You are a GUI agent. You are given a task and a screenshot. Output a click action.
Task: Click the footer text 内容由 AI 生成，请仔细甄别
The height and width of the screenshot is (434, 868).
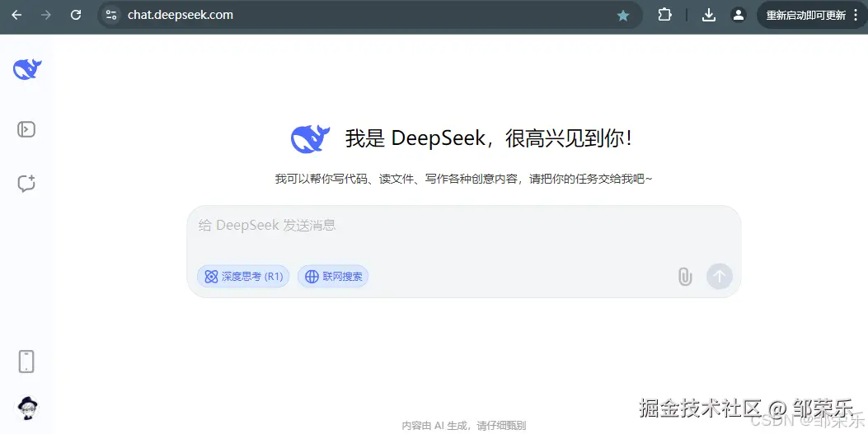click(464, 425)
